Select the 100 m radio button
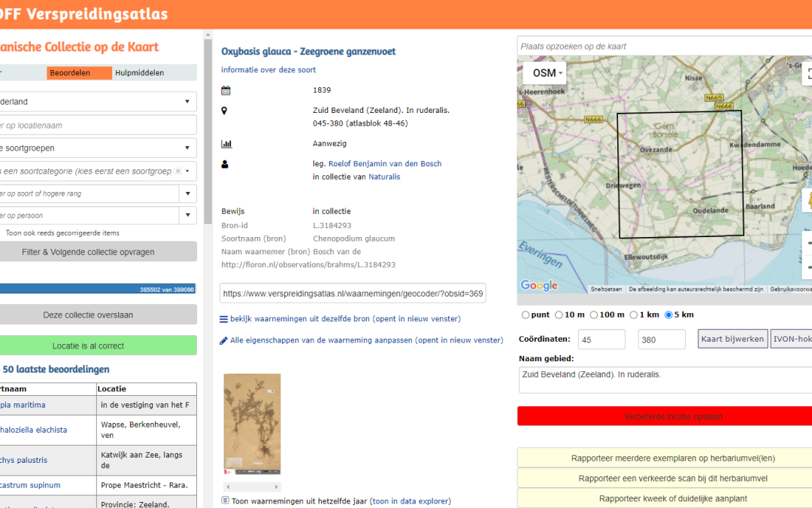The height and width of the screenshot is (508, 812). [x=594, y=315]
